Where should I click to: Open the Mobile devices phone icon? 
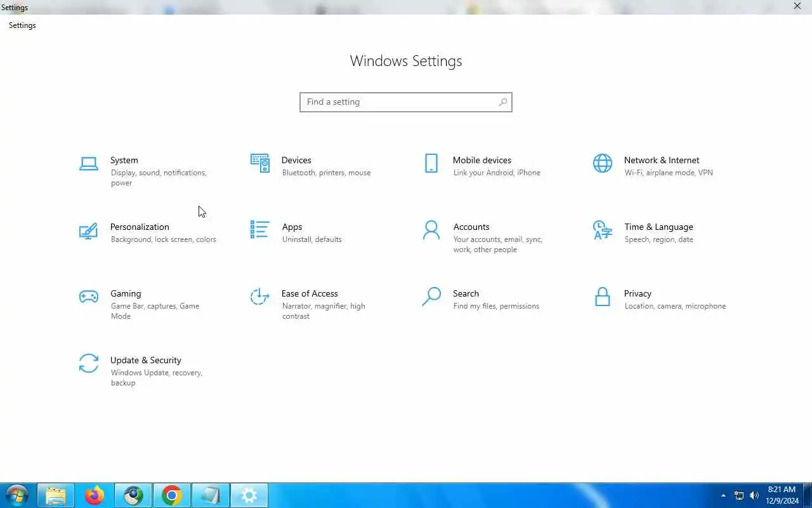[x=431, y=163]
